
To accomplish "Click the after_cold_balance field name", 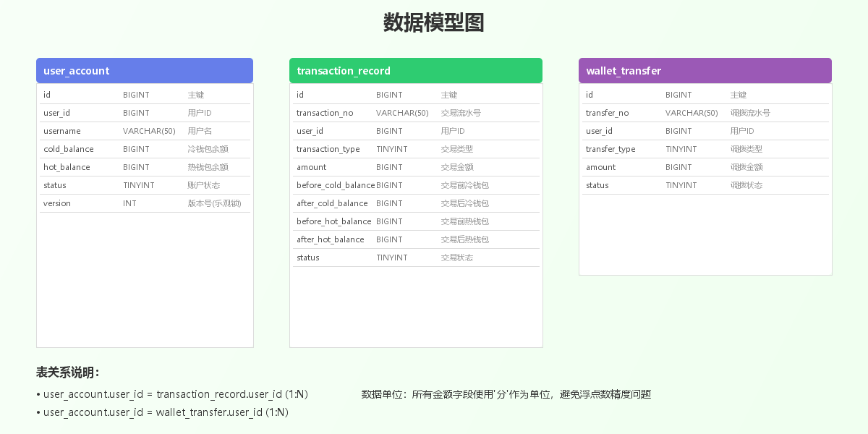I will click(x=332, y=203).
